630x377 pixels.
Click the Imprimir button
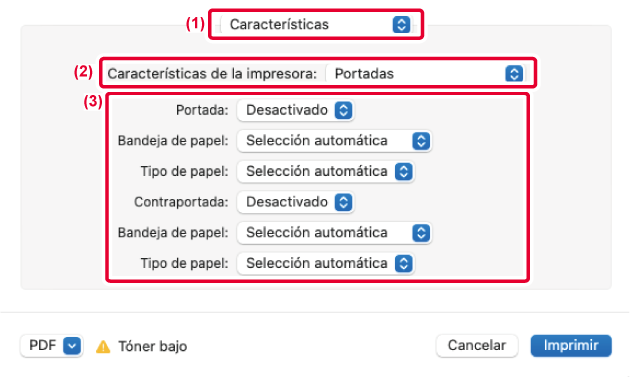click(x=571, y=346)
